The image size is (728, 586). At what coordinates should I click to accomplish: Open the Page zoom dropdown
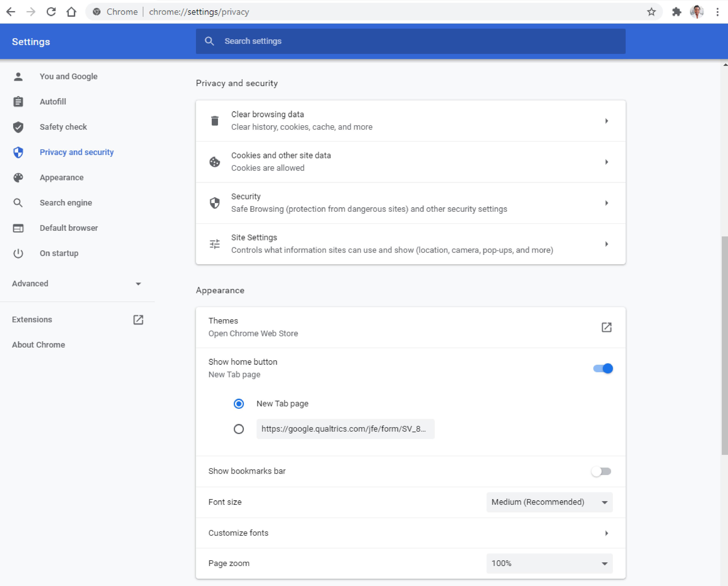pyautogui.click(x=549, y=563)
